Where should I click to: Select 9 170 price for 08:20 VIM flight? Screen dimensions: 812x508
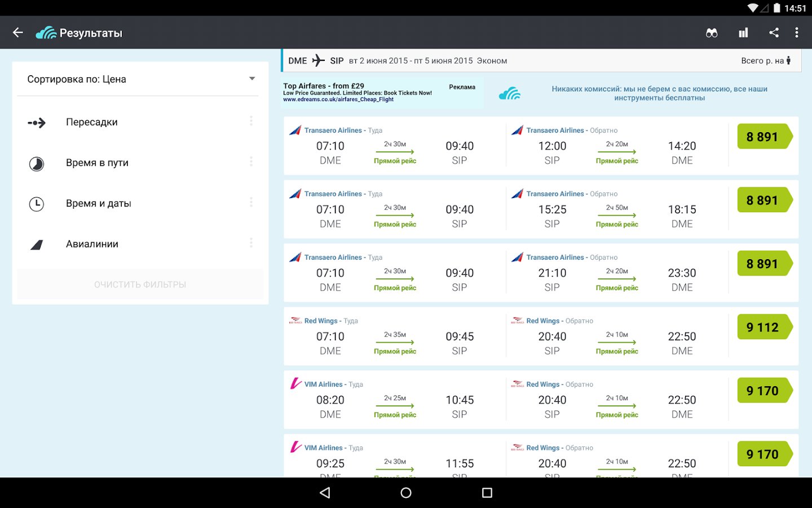pos(765,391)
